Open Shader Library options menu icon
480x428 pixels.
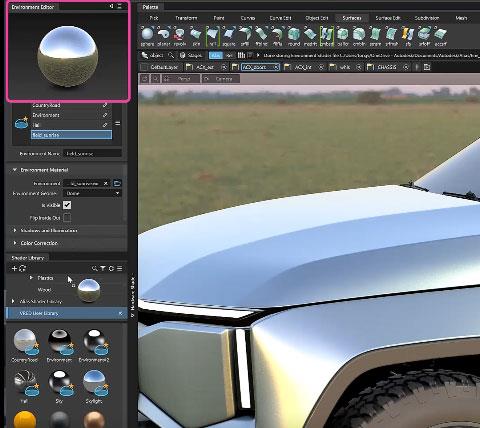120,268
